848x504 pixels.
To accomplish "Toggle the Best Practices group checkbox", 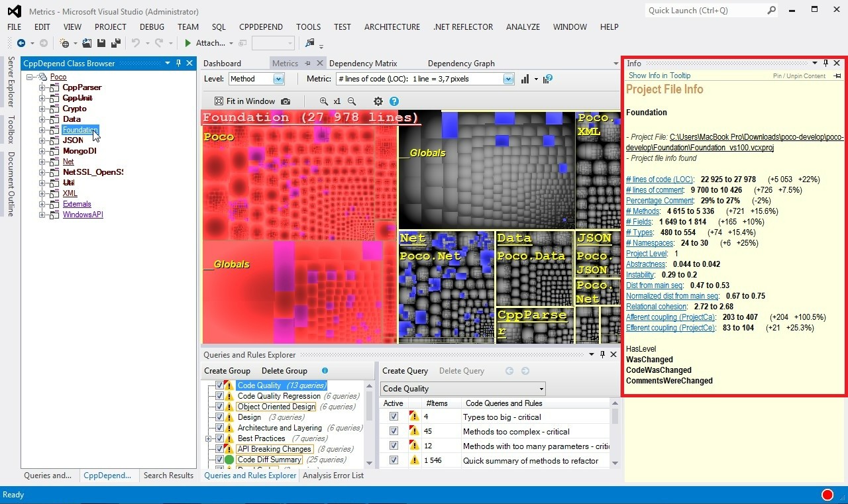I will [219, 438].
